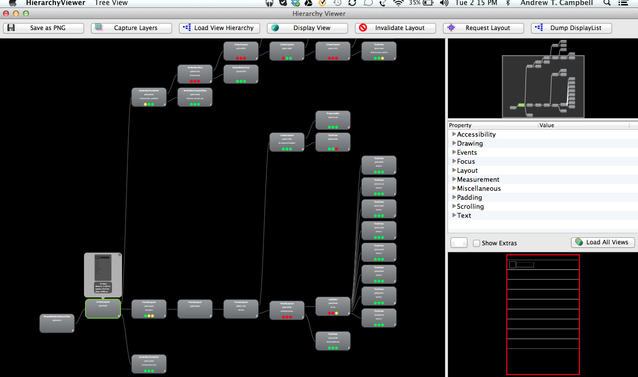Expand the Drawing property group
The image size is (638, 377).
click(x=454, y=143)
